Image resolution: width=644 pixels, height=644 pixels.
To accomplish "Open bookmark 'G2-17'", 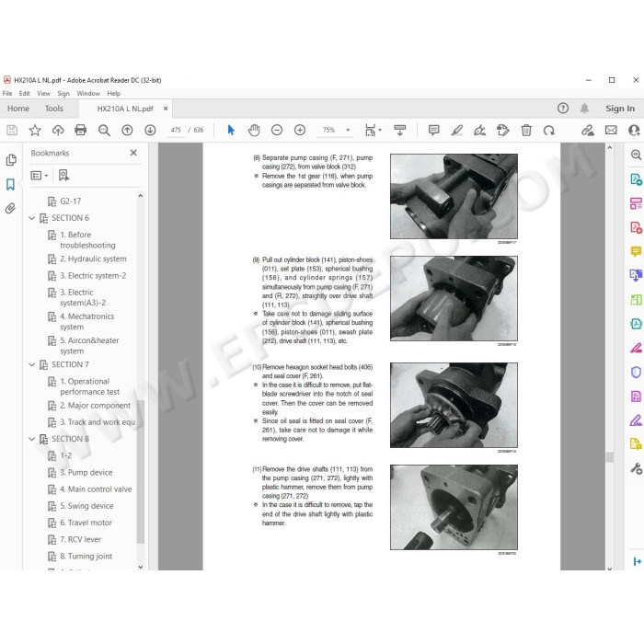I will pyautogui.click(x=70, y=201).
